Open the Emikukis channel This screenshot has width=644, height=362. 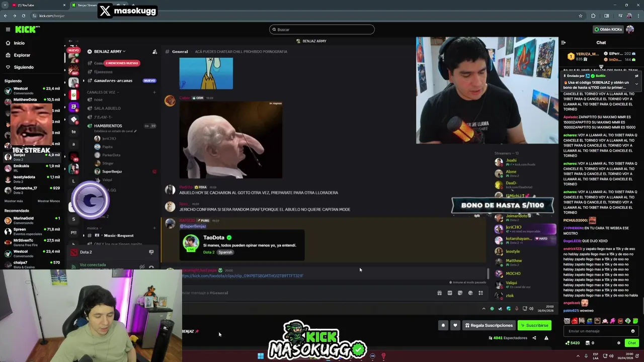coord(32,168)
